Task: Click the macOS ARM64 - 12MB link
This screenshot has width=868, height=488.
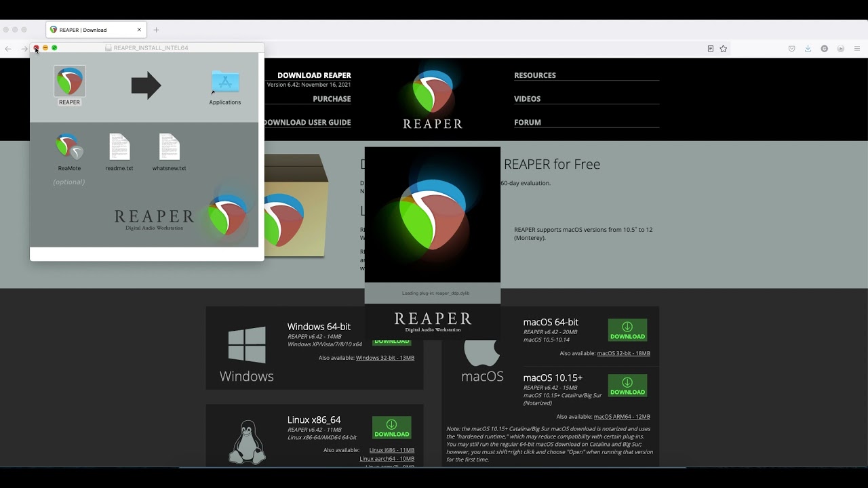Action: click(x=622, y=417)
